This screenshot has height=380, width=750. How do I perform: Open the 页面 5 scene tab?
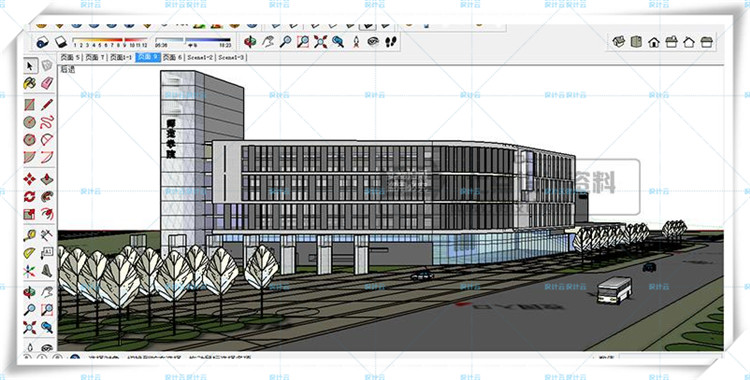(70, 57)
